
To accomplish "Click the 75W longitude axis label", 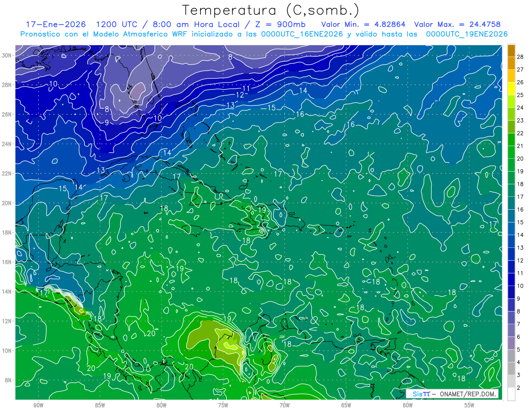I will coord(223,405).
